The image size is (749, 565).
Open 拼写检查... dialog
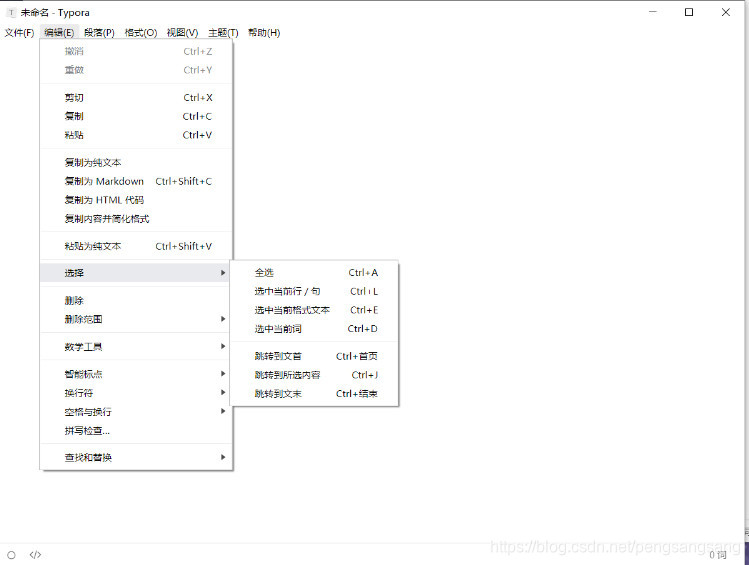(137, 430)
